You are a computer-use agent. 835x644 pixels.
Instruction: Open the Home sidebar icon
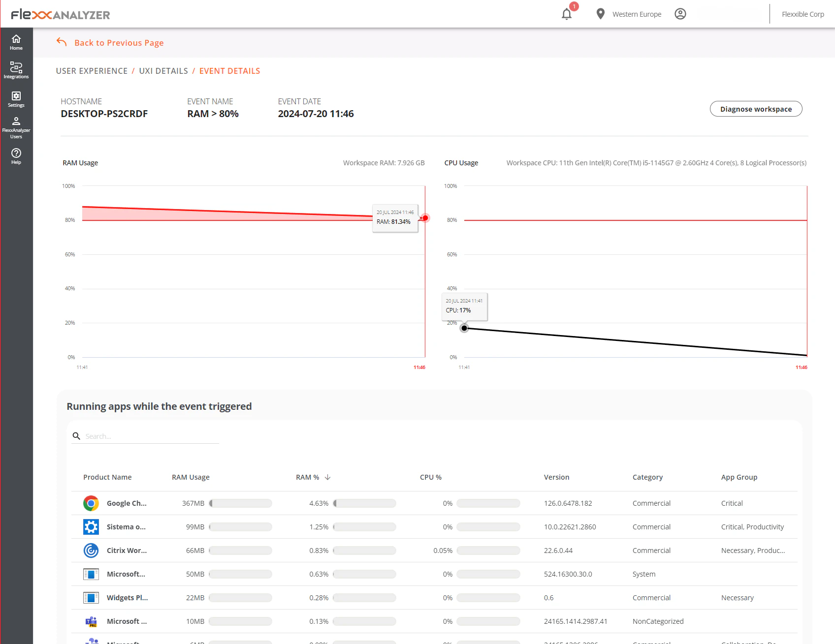16,42
